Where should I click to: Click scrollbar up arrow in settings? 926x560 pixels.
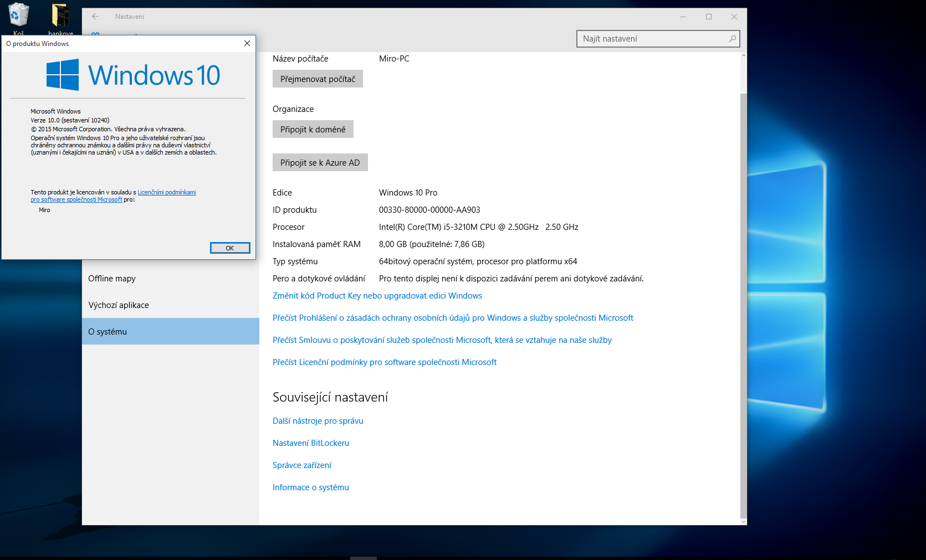pos(744,55)
